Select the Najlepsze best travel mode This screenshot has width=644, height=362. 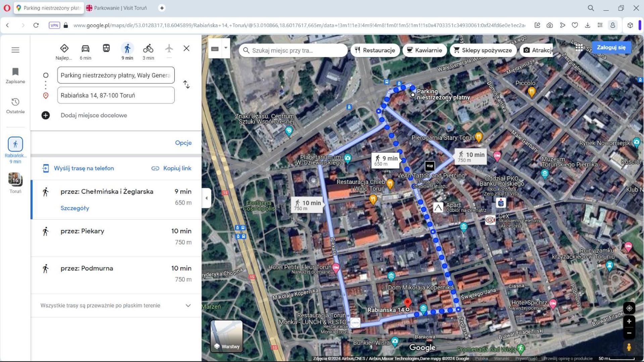click(x=64, y=52)
